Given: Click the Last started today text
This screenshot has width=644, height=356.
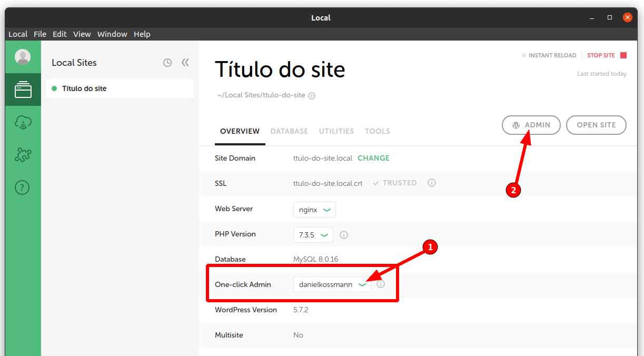Looking at the screenshot, I should (602, 74).
